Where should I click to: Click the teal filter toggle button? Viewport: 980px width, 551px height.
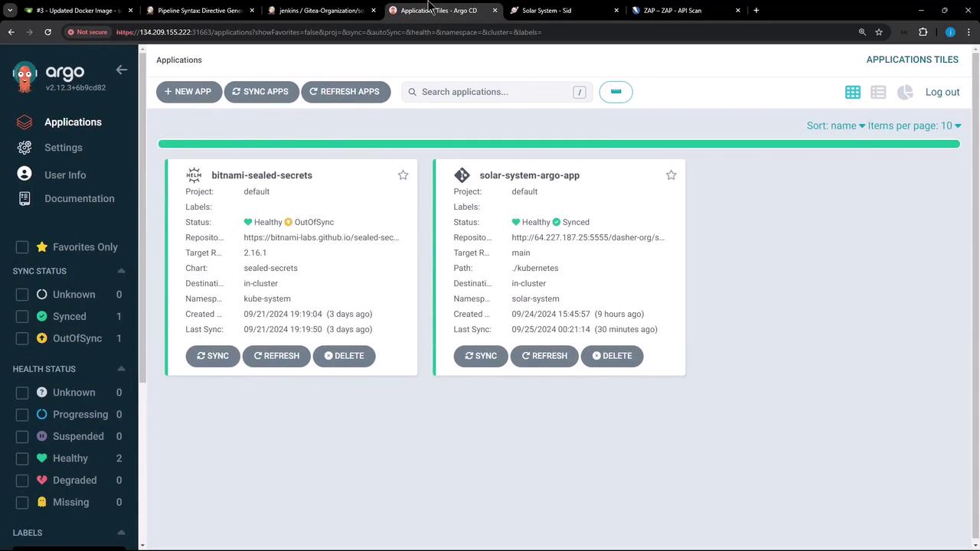[616, 92]
